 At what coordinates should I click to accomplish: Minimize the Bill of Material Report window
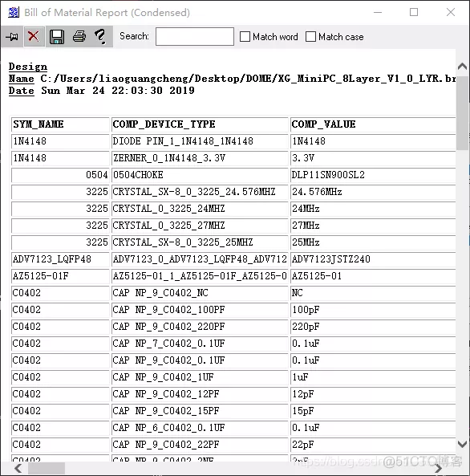pos(378,12)
